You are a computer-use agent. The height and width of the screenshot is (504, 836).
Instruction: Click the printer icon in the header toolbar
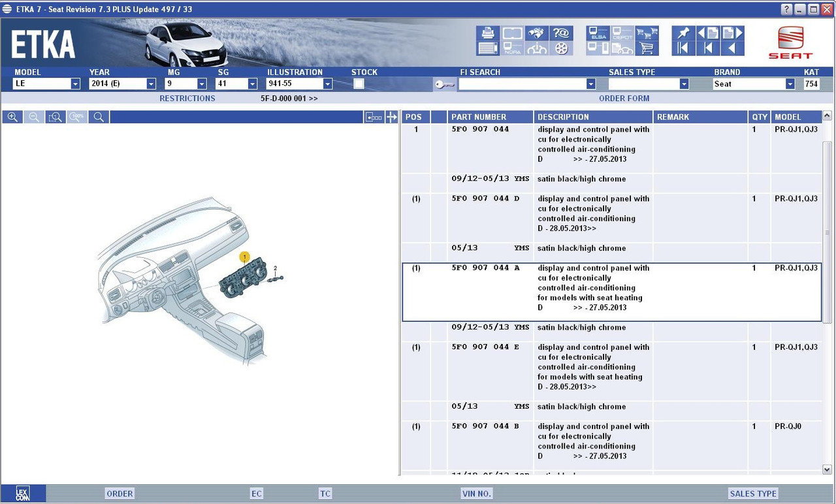tap(488, 33)
